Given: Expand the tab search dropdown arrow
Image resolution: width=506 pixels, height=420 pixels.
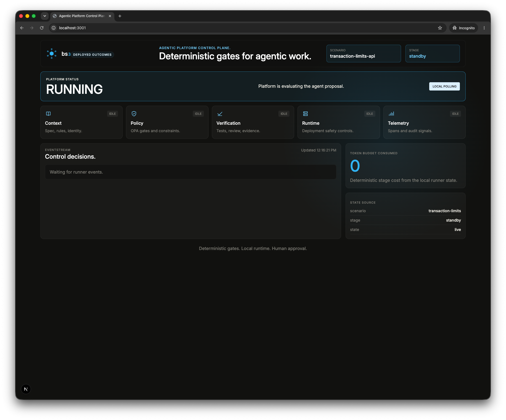Looking at the screenshot, I should [x=45, y=16].
